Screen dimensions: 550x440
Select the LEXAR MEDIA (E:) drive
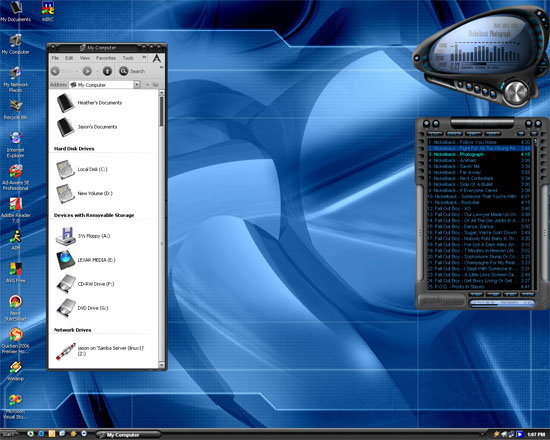coord(86,260)
